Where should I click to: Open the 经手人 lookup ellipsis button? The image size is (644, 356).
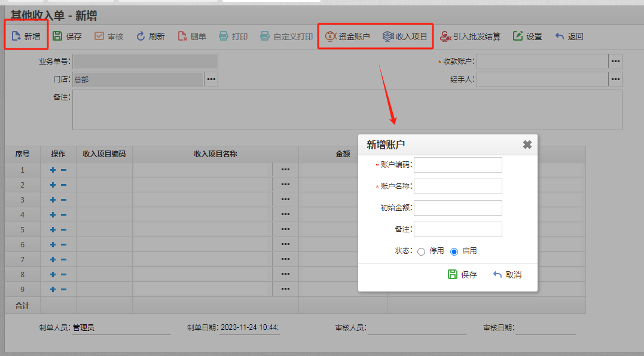(x=615, y=79)
